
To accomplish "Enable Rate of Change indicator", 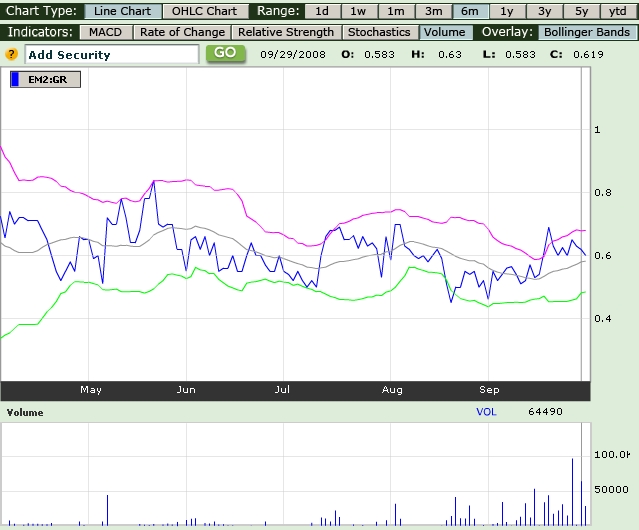I will (x=182, y=32).
